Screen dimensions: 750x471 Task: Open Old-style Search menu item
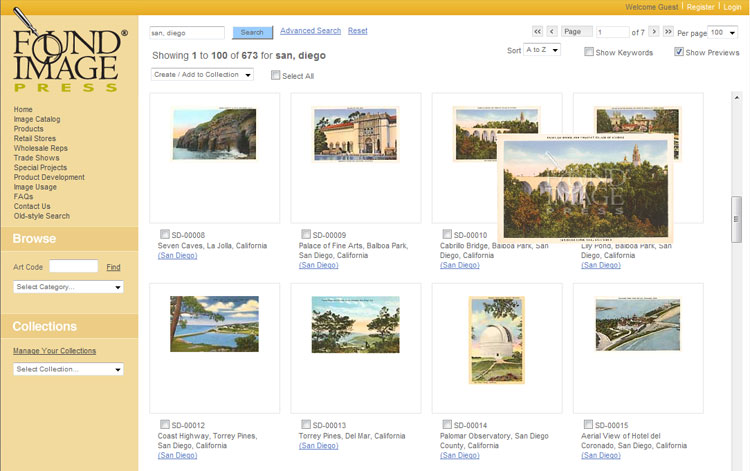(x=42, y=216)
